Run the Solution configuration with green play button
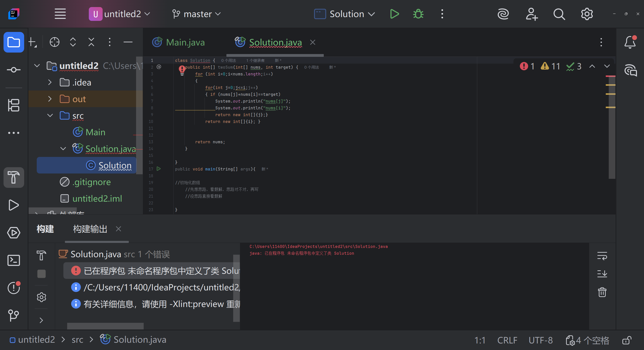 394,14
